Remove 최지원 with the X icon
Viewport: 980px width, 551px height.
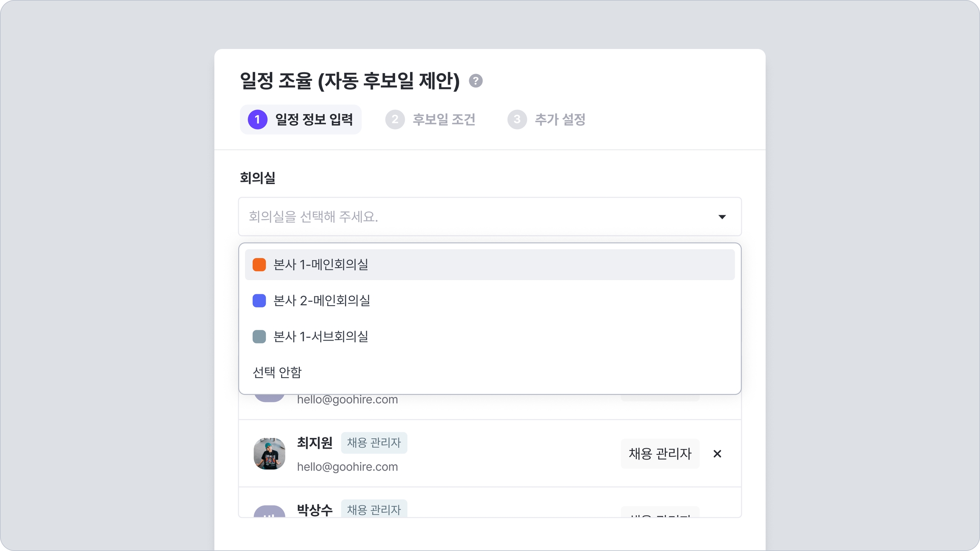click(x=717, y=454)
